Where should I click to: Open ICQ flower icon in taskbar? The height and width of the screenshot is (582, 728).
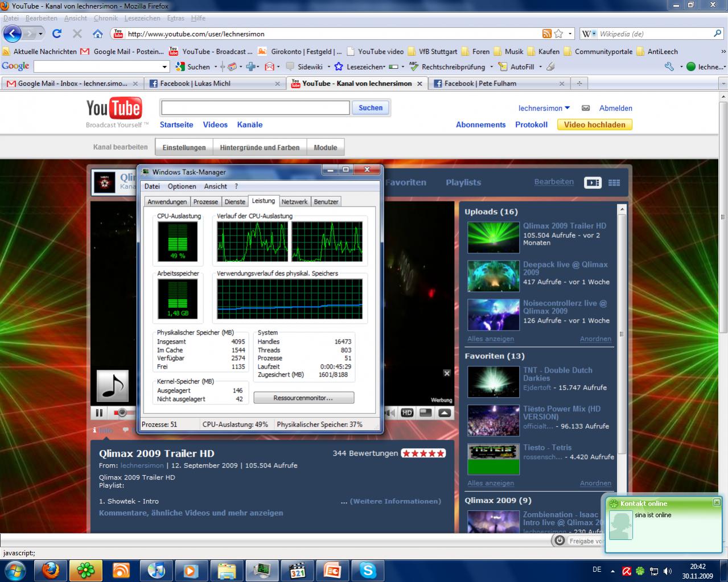pos(86,570)
